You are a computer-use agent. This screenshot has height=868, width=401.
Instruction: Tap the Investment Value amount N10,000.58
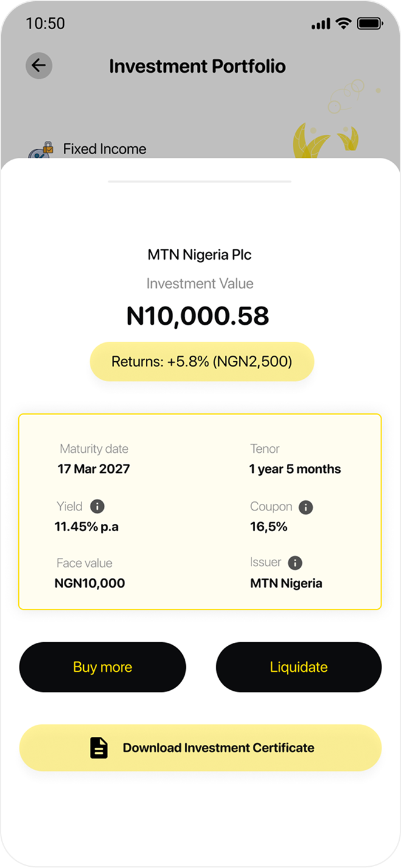coord(199,314)
